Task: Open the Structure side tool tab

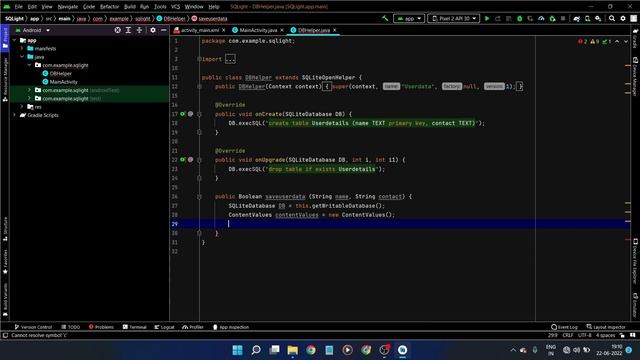Action: point(5,229)
